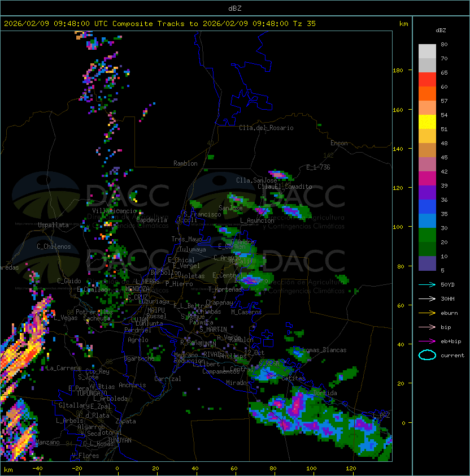Viewport: 470px width, 476px height.
Task: Click the eb+bip magenta arrow legend icon
Action: 427,341
